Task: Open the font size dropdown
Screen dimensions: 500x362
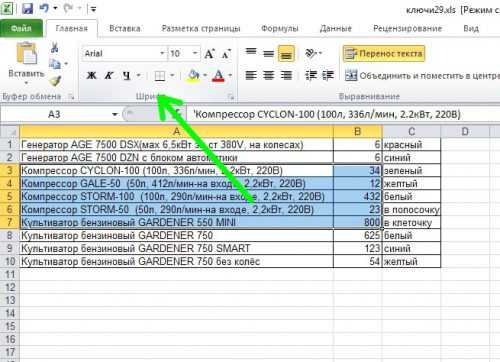Action: 195,53
